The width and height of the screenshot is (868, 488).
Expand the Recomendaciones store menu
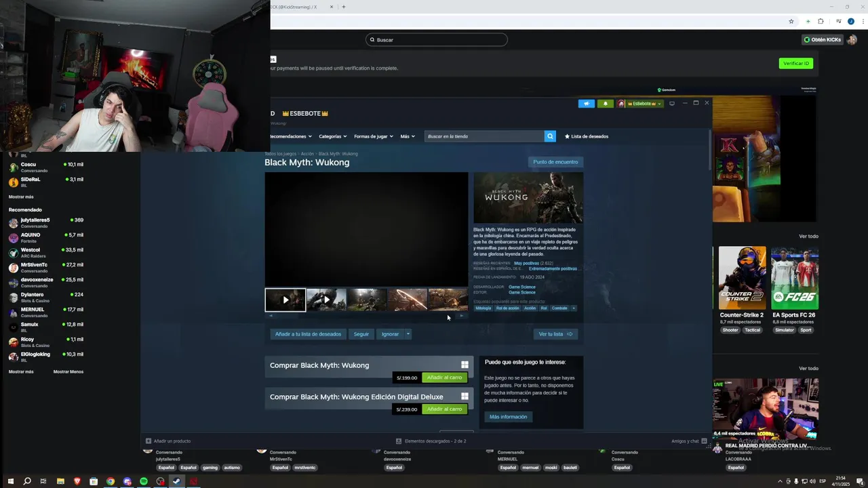point(292,136)
